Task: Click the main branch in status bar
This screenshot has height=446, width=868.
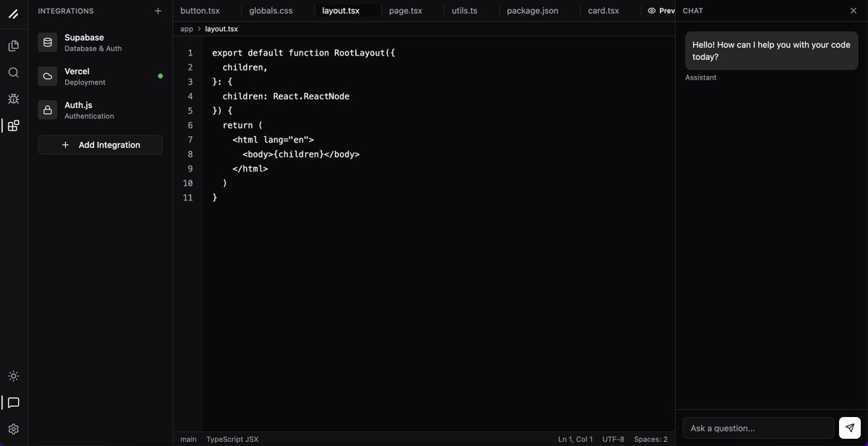Action: 188,439
